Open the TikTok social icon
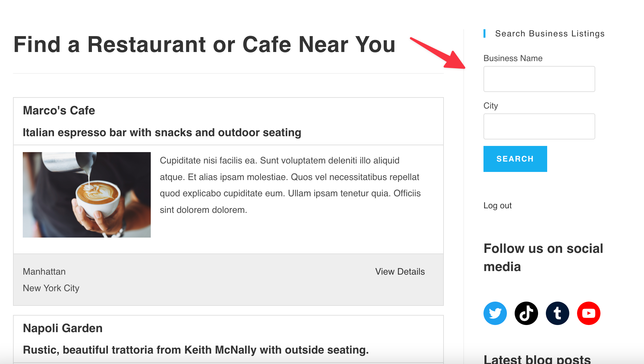This screenshot has height=364, width=644. 526,313
